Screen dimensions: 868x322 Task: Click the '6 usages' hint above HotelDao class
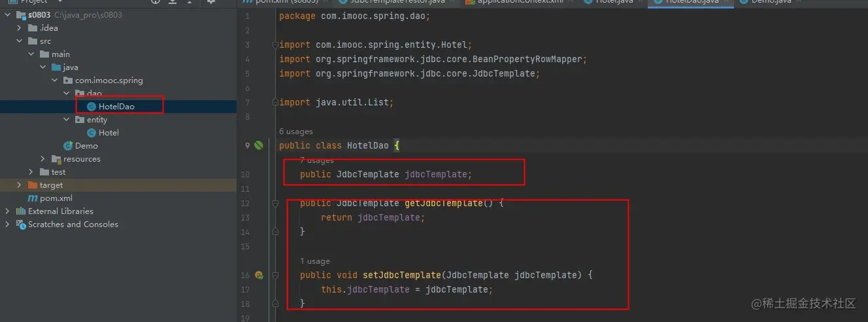click(295, 132)
